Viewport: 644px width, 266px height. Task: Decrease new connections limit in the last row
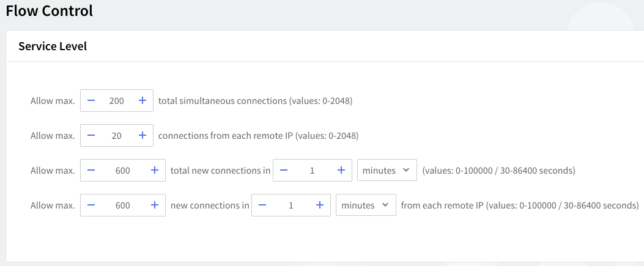pos(91,205)
